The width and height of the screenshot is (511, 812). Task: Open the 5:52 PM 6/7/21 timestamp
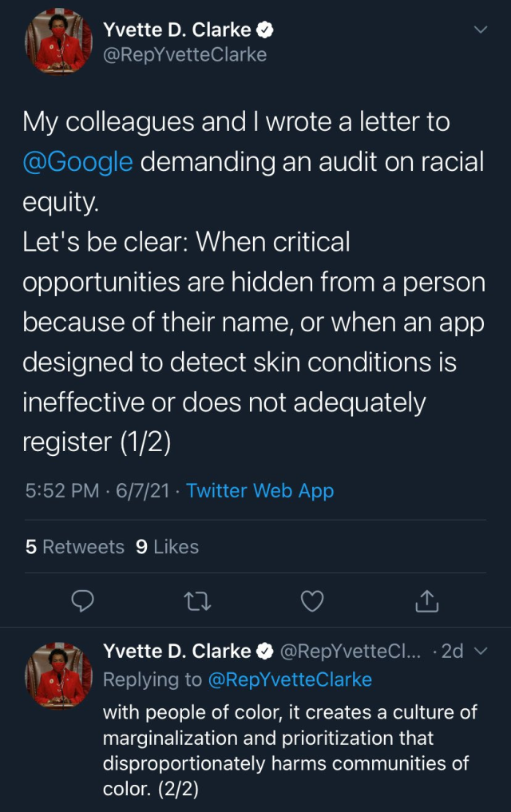pos(97,491)
